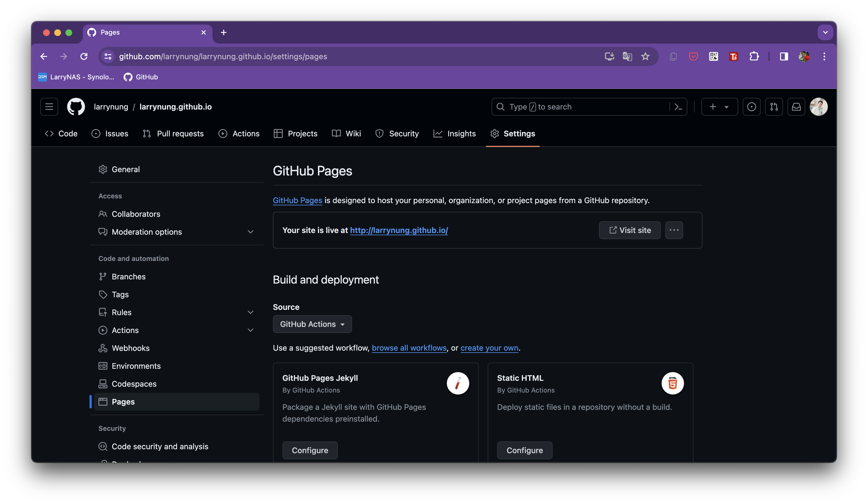Click the Settings tab
This screenshot has height=504, width=868.
tap(513, 134)
